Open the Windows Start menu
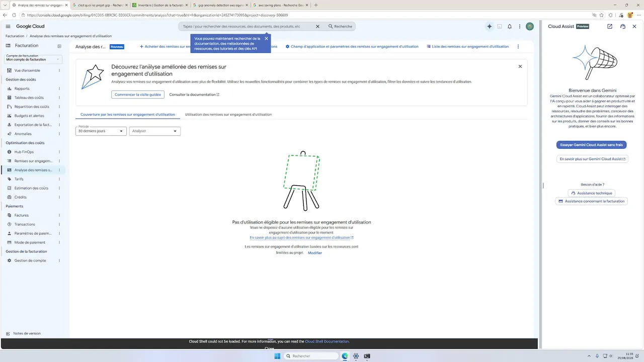Screen dimensions: 644x362 click(x=277, y=356)
